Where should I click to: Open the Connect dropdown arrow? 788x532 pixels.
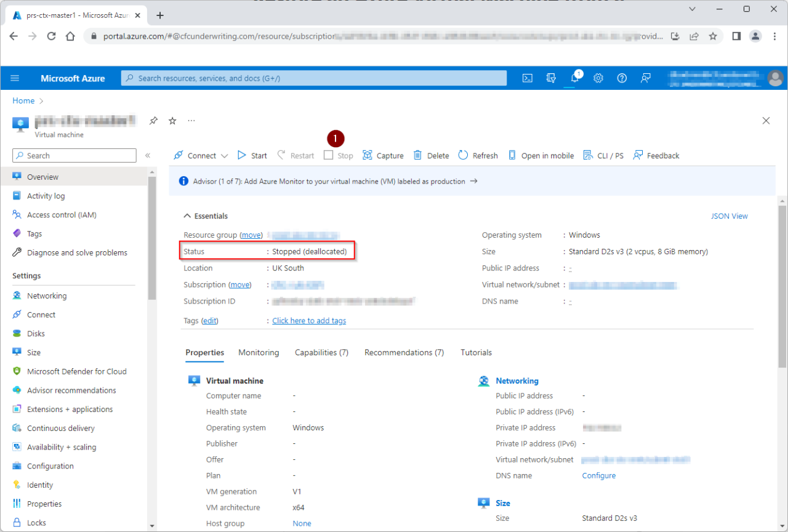point(224,155)
